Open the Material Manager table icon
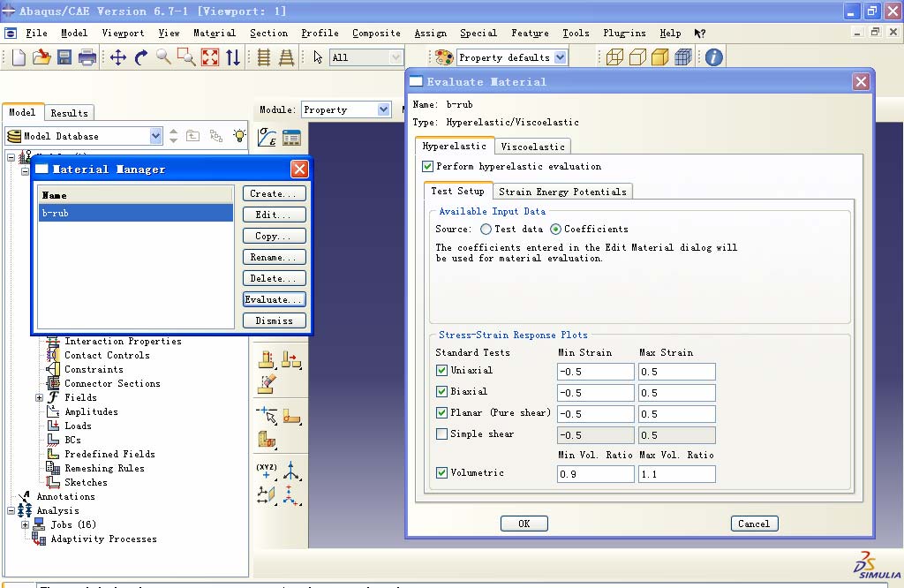 [291, 138]
